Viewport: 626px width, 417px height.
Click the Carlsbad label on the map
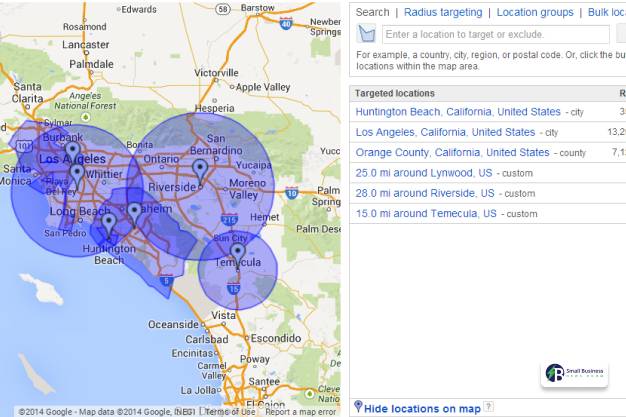point(206,340)
